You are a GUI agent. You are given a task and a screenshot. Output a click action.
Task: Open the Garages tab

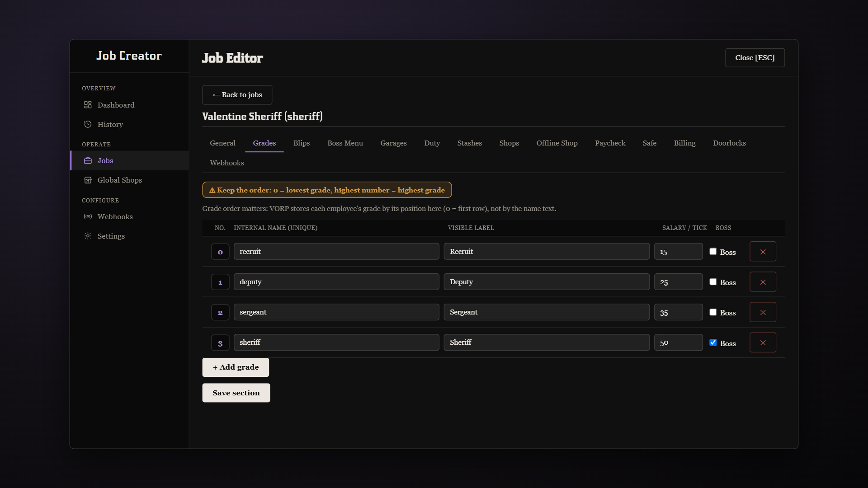[393, 143]
